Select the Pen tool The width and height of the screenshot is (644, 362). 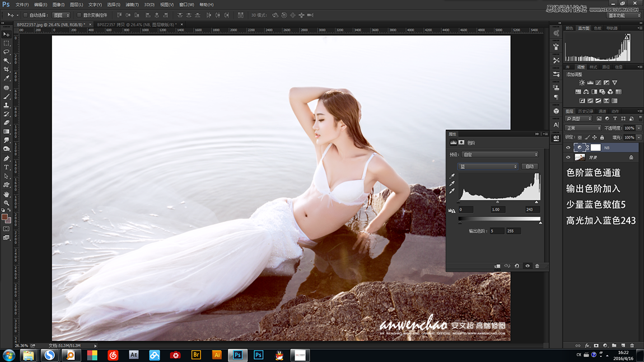(x=6, y=158)
